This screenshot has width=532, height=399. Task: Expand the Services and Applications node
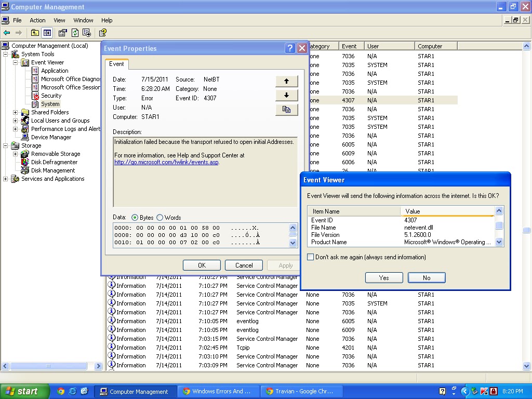click(6, 179)
